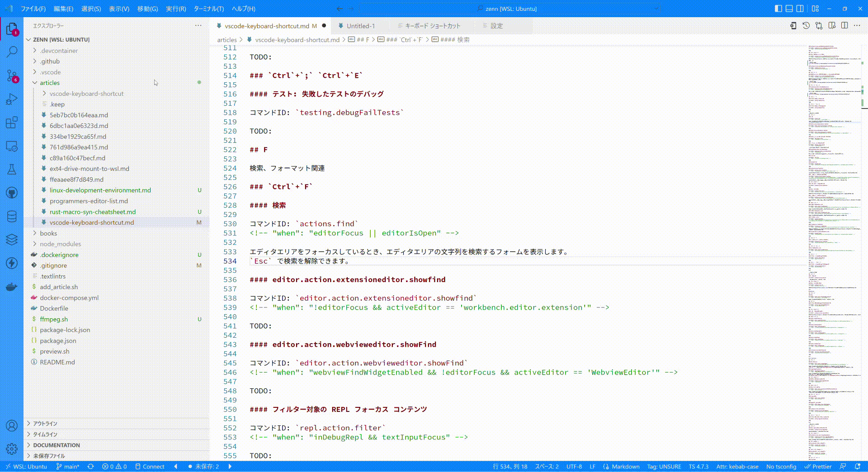Click the main* branch in status bar
Image resolution: width=868 pixels, height=472 pixels.
click(68, 467)
